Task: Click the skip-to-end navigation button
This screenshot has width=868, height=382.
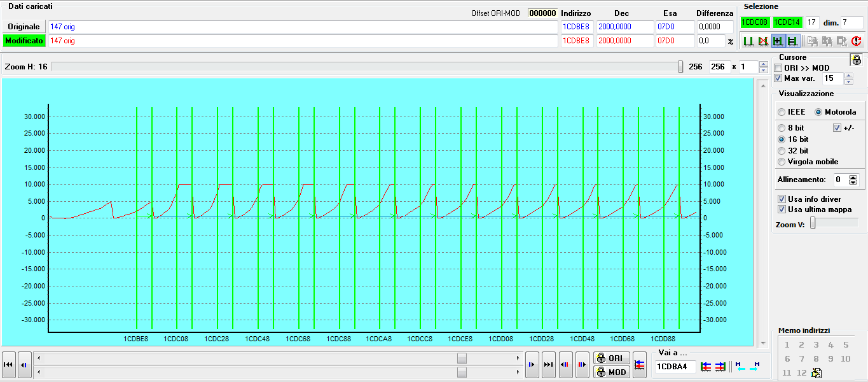Action: (548, 365)
